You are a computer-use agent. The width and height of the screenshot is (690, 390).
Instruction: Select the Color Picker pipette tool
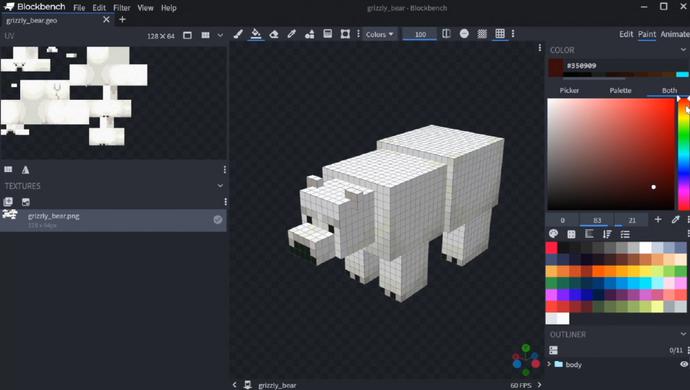click(291, 34)
